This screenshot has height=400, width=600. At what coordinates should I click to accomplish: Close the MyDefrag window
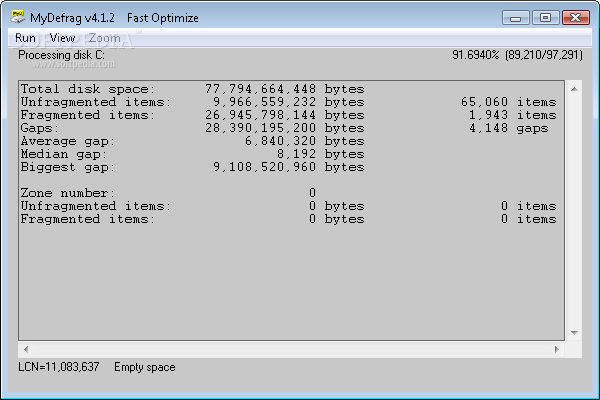pos(576,18)
